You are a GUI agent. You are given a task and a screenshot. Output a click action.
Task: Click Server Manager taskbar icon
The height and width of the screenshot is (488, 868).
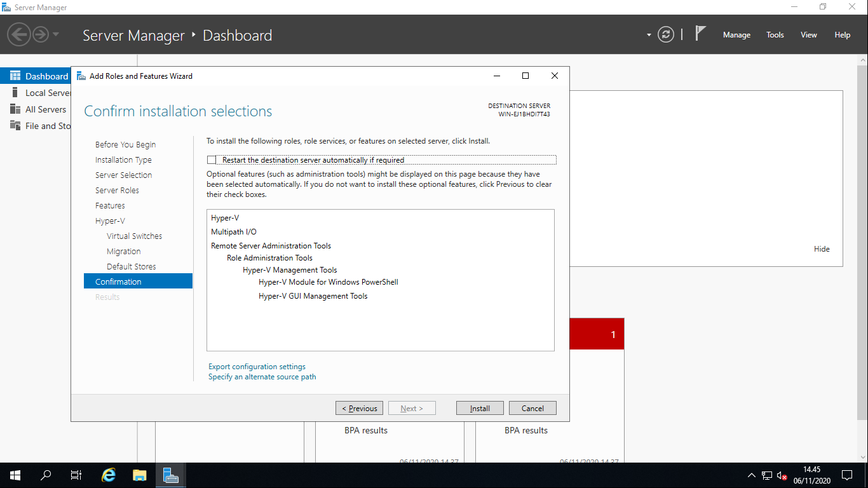click(170, 475)
